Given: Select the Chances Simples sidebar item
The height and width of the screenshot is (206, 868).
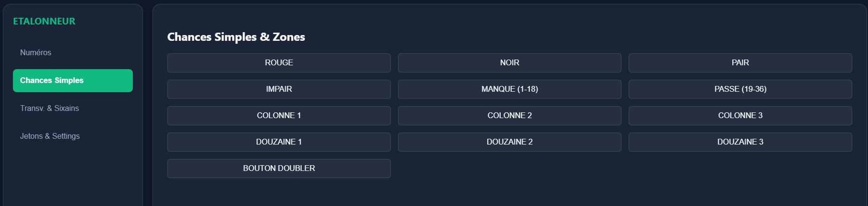Looking at the screenshot, I should [x=72, y=81].
